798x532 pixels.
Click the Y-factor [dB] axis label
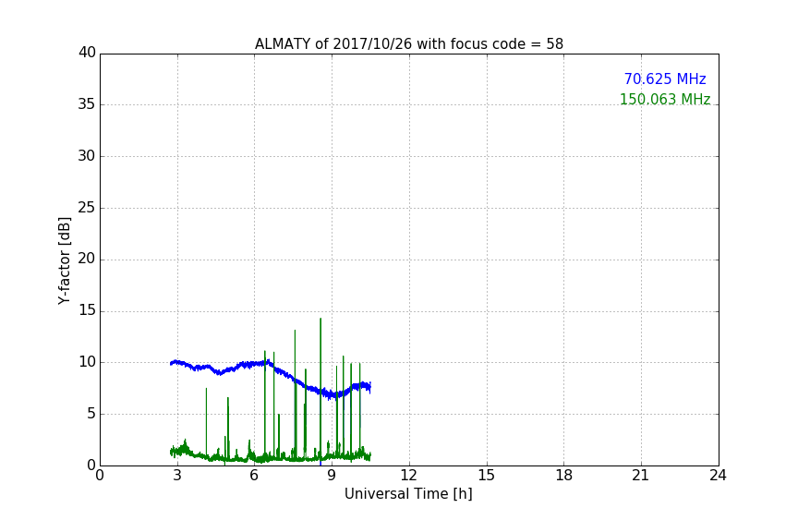click(64, 260)
